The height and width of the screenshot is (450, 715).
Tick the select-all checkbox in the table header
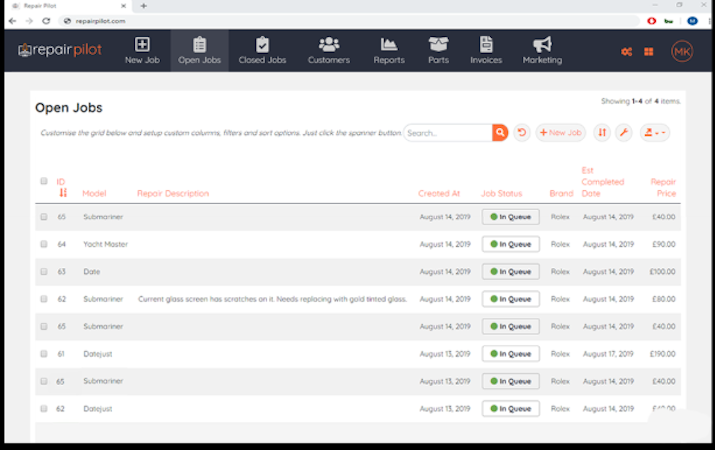[x=44, y=181]
